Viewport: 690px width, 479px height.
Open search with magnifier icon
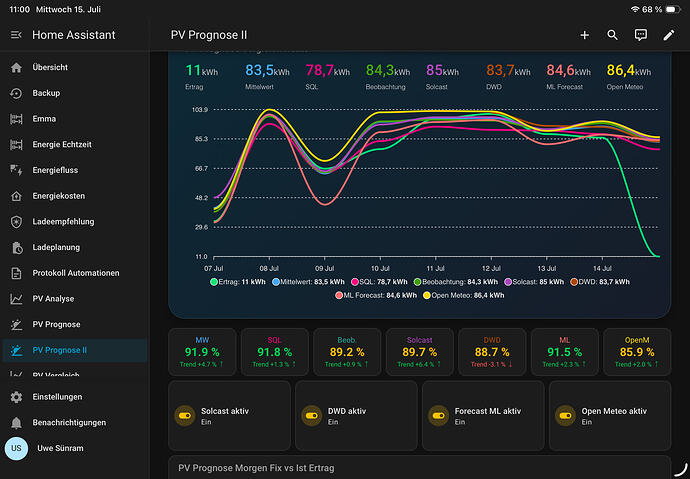pos(613,35)
